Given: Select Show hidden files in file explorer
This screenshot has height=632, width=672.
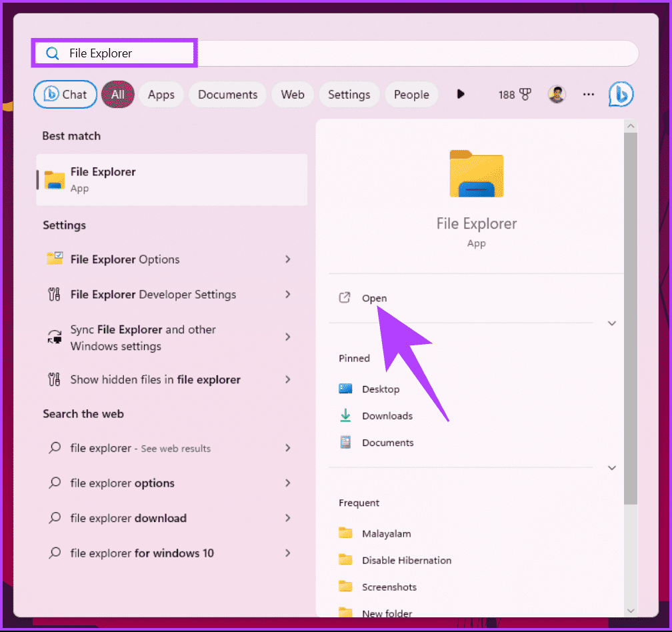Looking at the screenshot, I should [155, 379].
